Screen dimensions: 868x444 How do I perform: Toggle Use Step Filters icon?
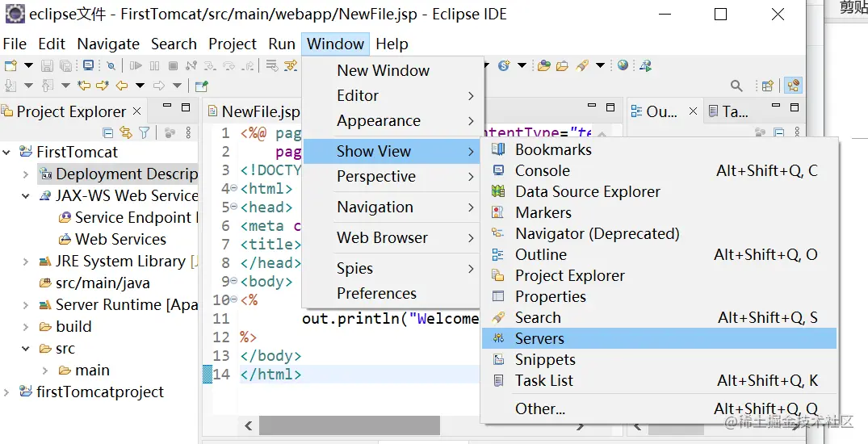click(x=291, y=66)
